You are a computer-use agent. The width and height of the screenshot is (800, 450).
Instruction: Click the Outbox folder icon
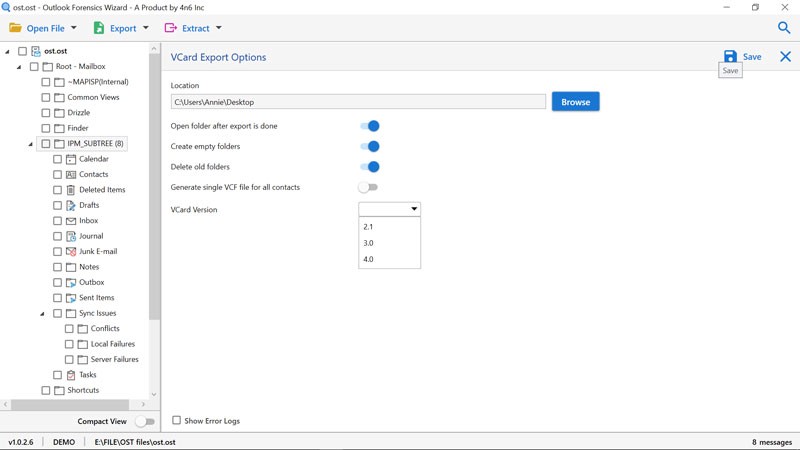tap(71, 283)
